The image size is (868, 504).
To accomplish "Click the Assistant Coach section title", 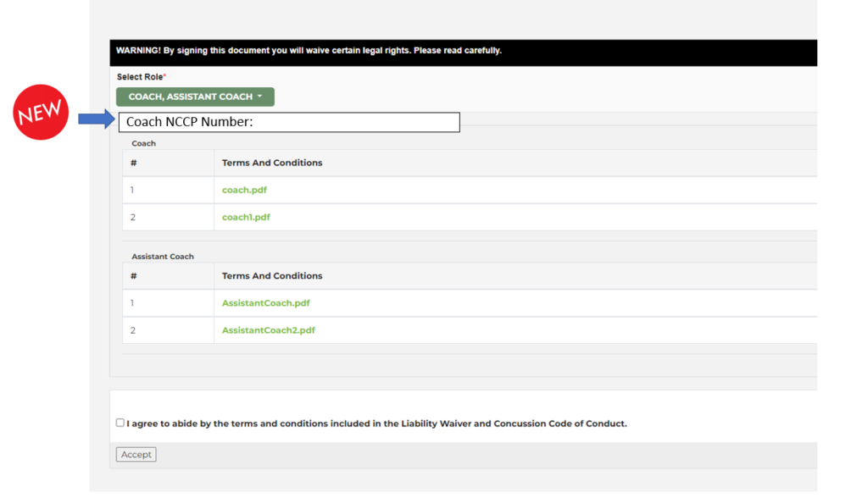I will 163,256.
